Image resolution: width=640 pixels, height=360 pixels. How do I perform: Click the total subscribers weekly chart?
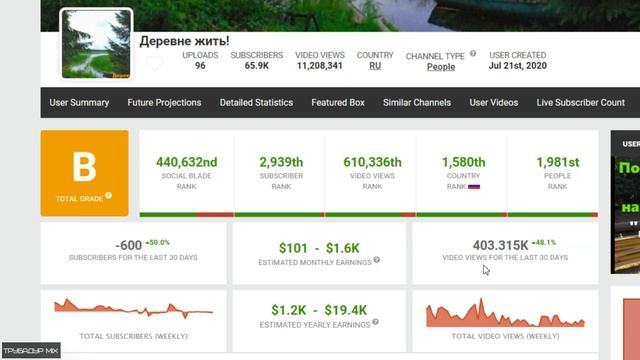tap(133, 309)
